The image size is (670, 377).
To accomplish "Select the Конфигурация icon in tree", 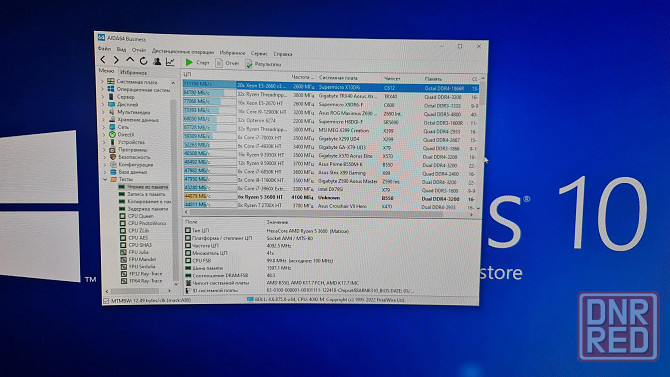I will click(x=113, y=164).
